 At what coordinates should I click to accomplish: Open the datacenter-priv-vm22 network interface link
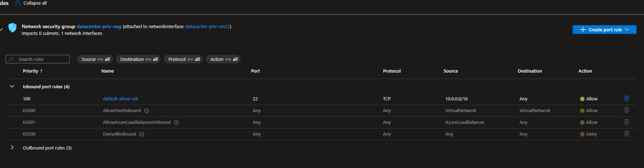(x=208, y=26)
